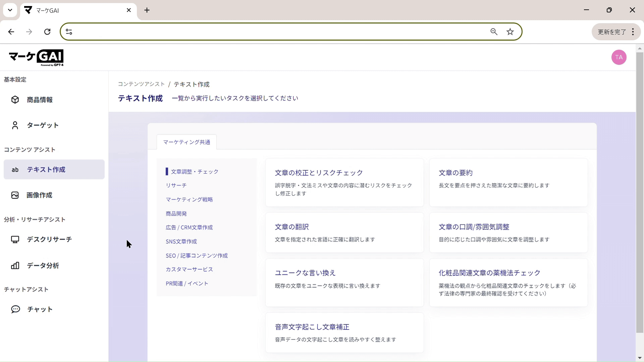Click the scrollbar up arrow
644x362 pixels.
[640, 48]
